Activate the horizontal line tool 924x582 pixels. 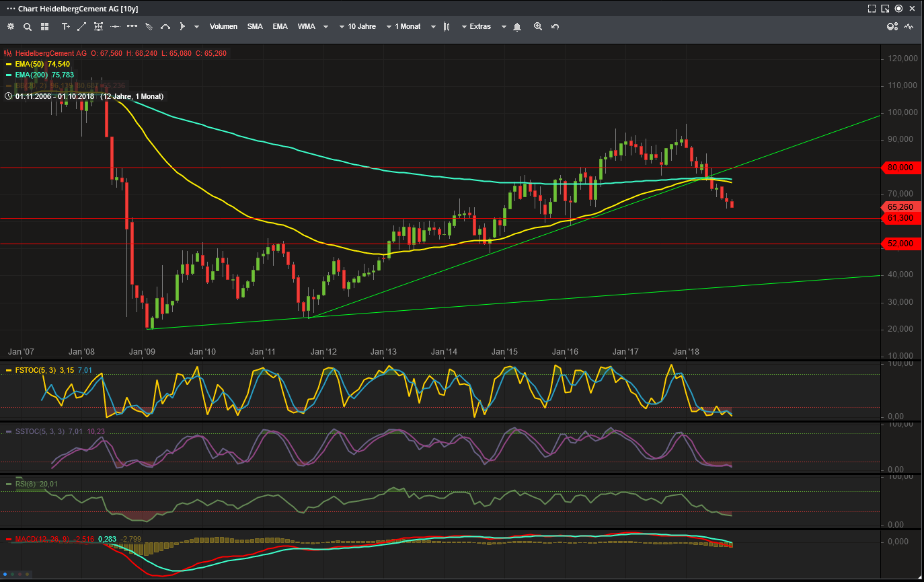[x=114, y=26]
